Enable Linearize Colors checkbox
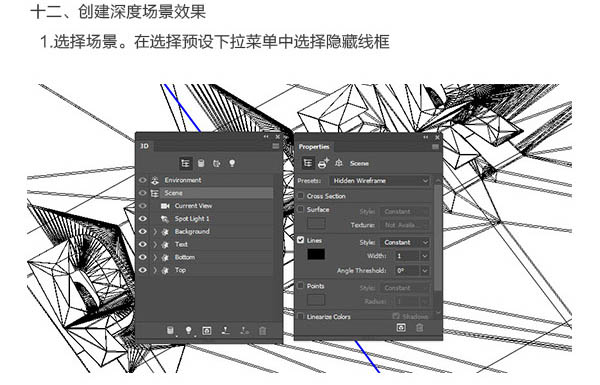 [301, 316]
